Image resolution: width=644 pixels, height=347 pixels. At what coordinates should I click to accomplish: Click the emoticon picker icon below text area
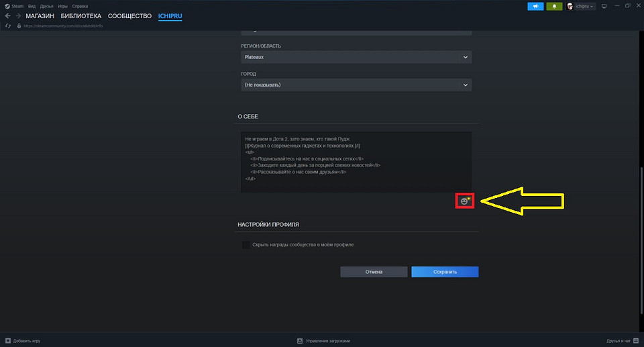[x=464, y=201]
